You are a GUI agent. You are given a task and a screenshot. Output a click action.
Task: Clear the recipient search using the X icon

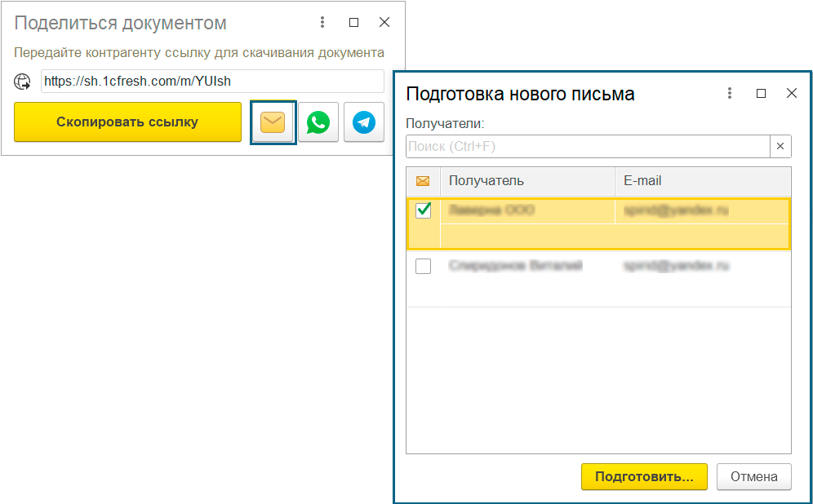[780, 146]
